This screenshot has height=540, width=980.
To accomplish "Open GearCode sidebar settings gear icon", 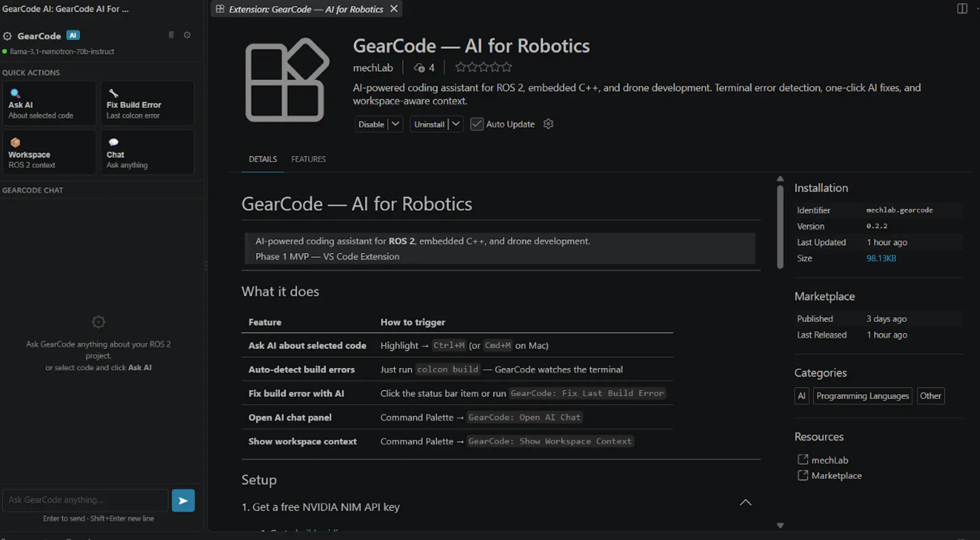I will click(x=187, y=35).
